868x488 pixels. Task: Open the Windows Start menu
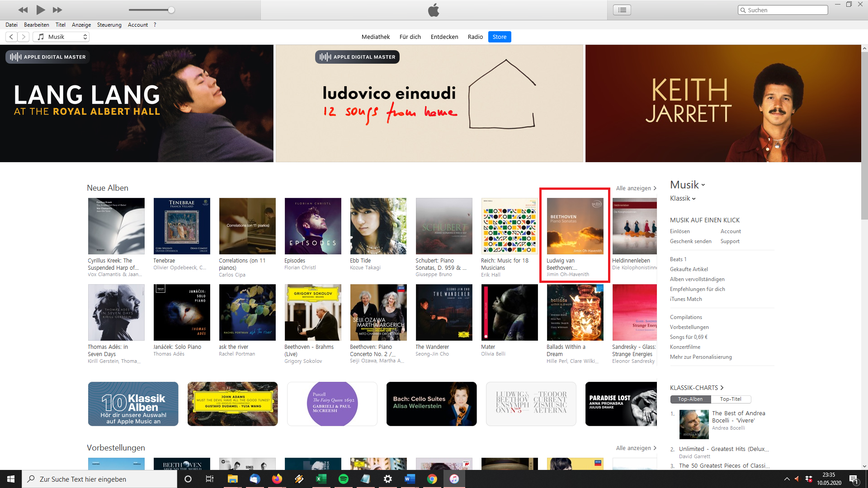(11, 479)
